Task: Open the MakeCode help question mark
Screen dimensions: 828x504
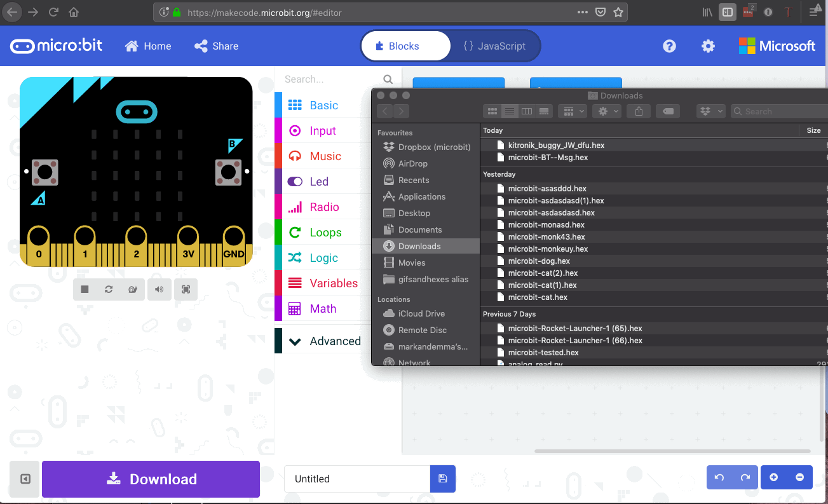Action: [669, 46]
